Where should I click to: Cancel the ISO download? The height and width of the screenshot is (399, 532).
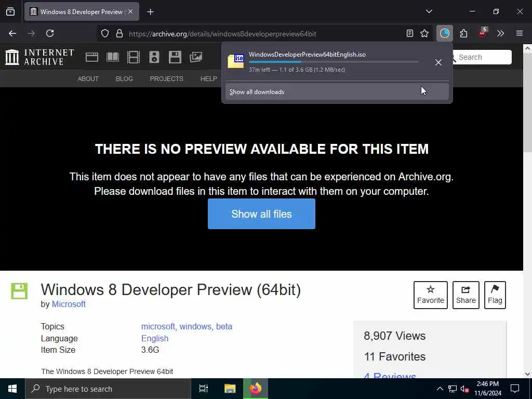coord(438,62)
